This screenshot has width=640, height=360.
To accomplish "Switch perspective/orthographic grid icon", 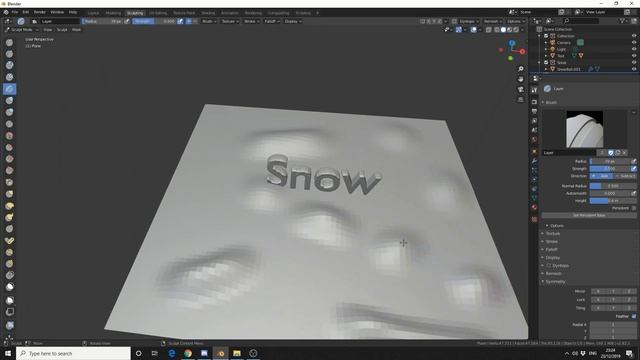I will tap(520, 100).
